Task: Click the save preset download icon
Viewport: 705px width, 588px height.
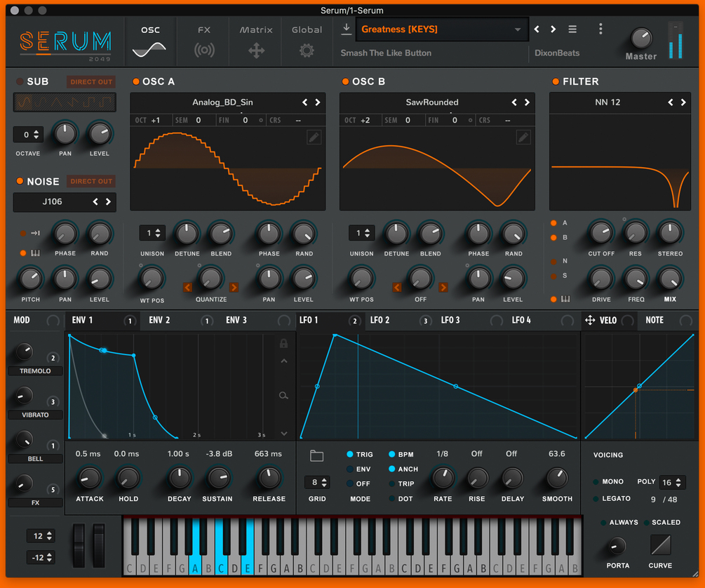Action: pos(347,29)
